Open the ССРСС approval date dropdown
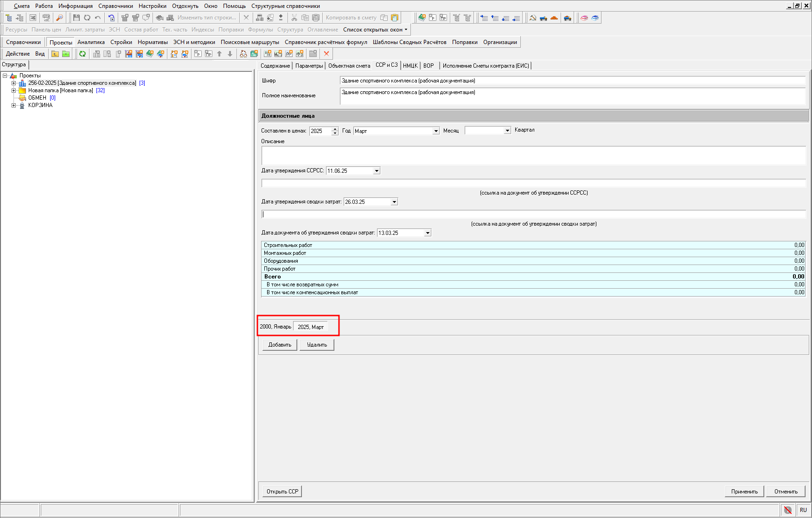 tap(377, 171)
